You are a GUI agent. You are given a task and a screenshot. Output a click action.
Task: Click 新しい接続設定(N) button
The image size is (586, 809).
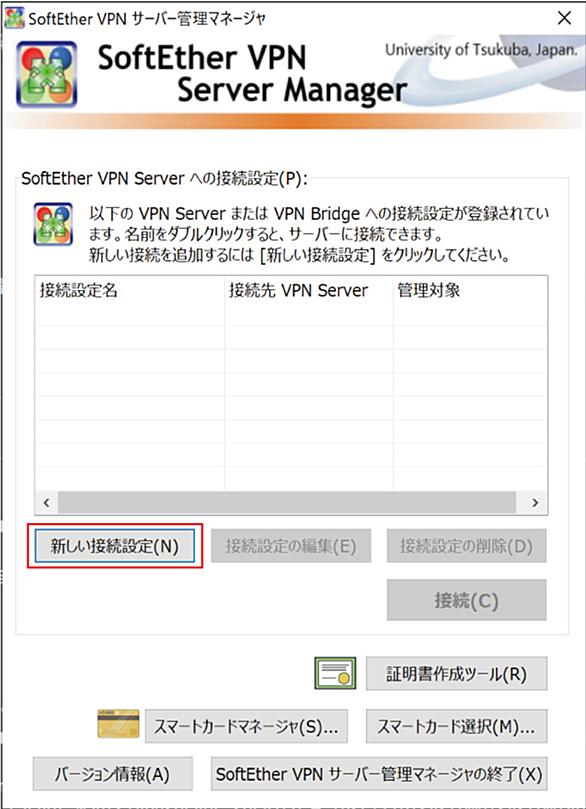pyautogui.click(x=115, y=546)
